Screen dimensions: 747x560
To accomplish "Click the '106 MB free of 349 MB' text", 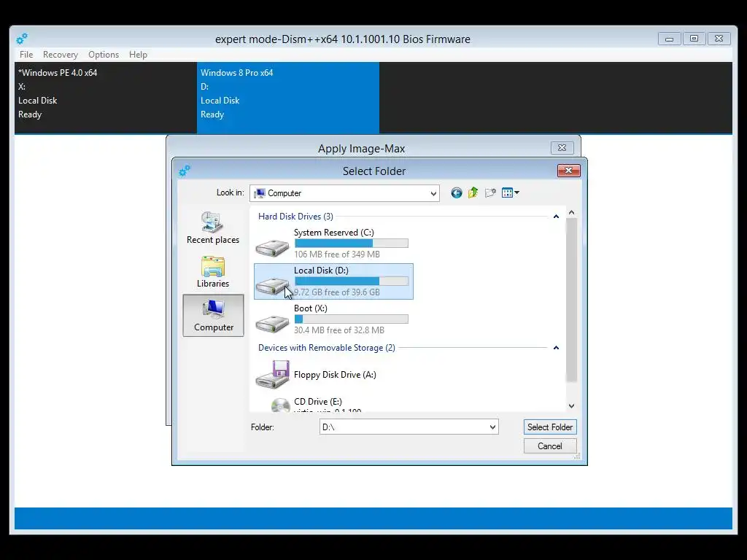I will [x=337, y=254].
